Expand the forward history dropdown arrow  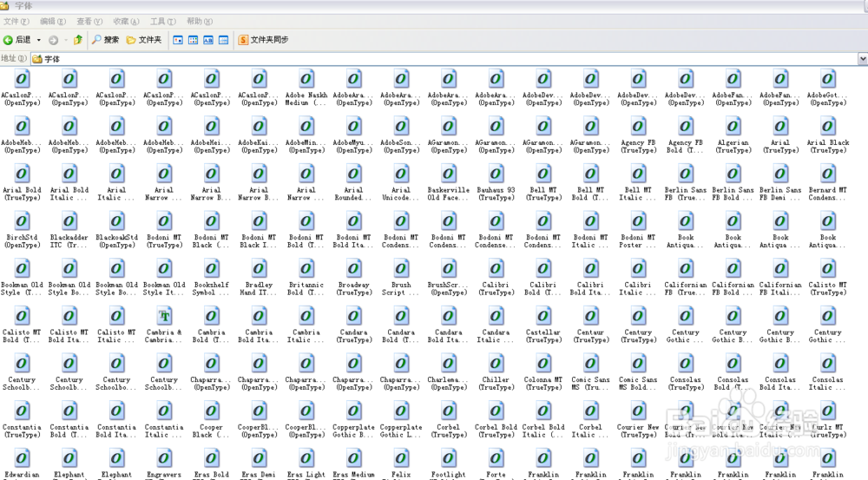65,40
